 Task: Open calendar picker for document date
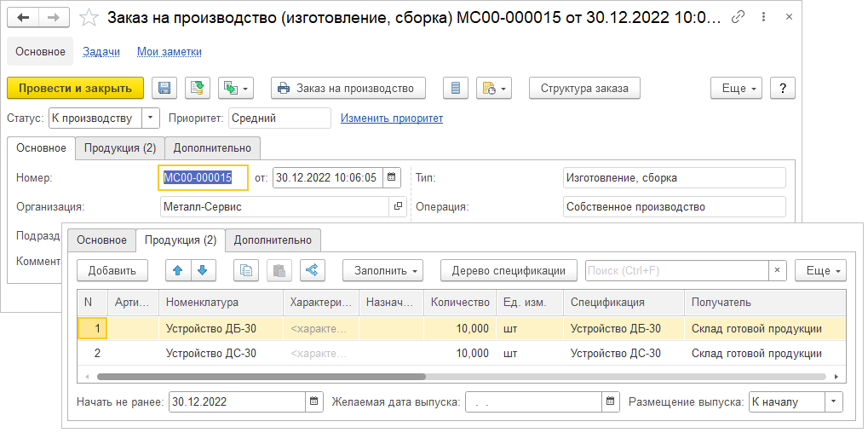click(392, 177)
